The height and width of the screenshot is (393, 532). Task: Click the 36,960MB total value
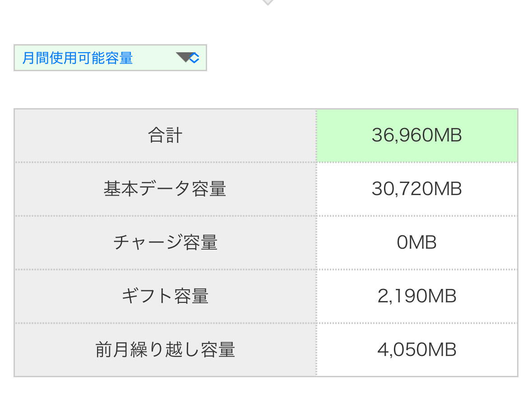click(416, 136)
